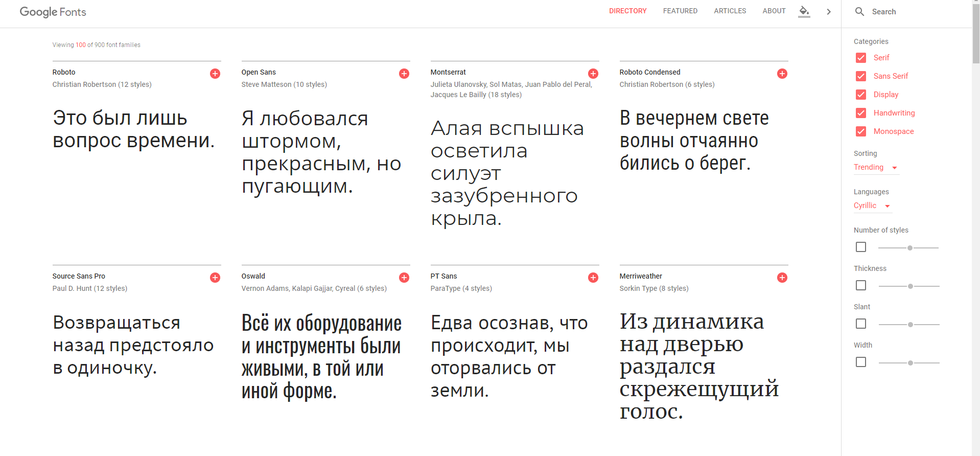Click the Montserrat authors text
Image resolution: width=980 pixels, height=456 pixels.
511,89
